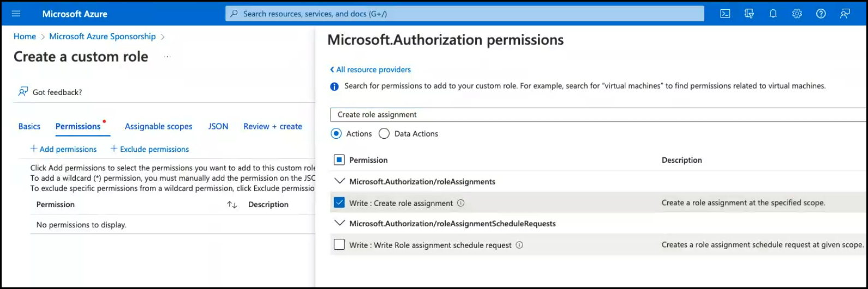Sort the Permission column with arrows icon

(x=232, y=205)
